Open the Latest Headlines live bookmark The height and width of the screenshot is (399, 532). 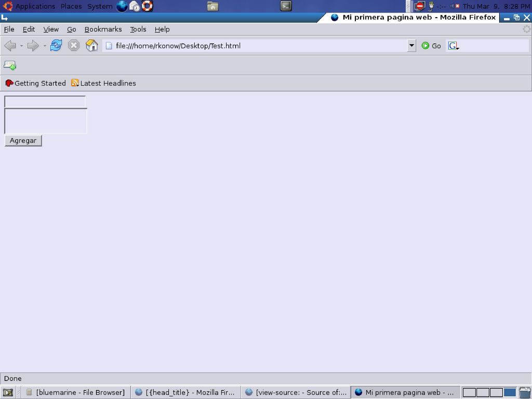[103, 83]
